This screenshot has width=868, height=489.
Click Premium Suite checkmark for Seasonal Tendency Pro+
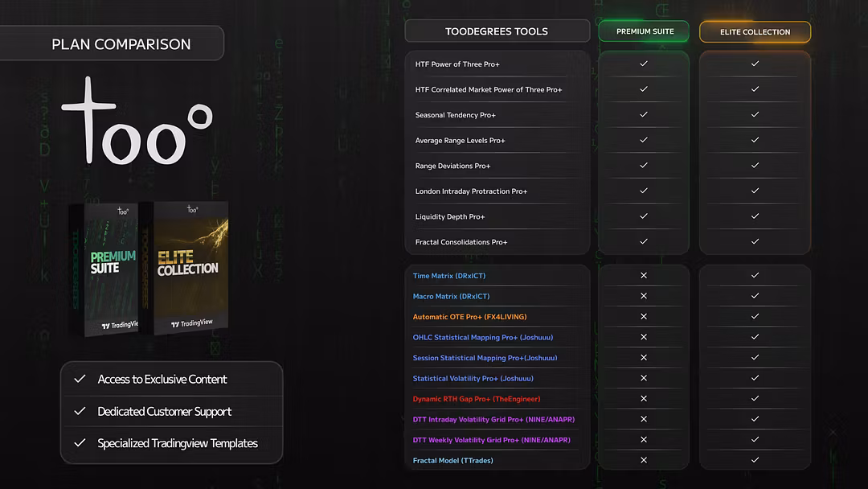(x=644, y=115)
